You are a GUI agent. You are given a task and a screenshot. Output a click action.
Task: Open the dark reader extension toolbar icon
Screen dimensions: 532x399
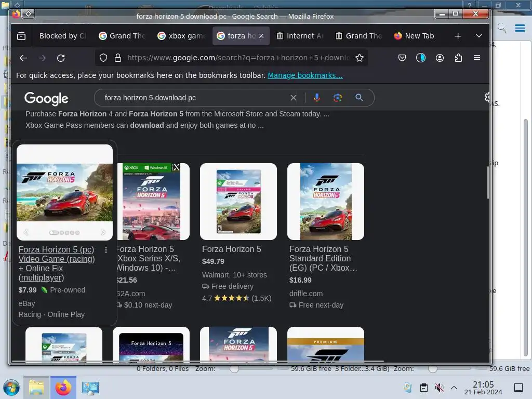421,58
